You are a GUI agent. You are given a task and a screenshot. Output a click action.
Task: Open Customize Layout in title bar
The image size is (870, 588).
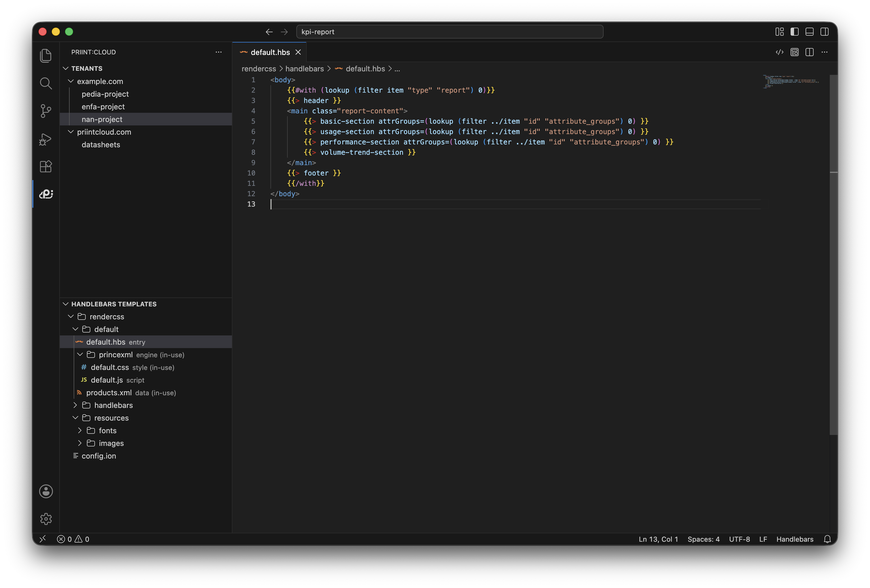(779, 32)
